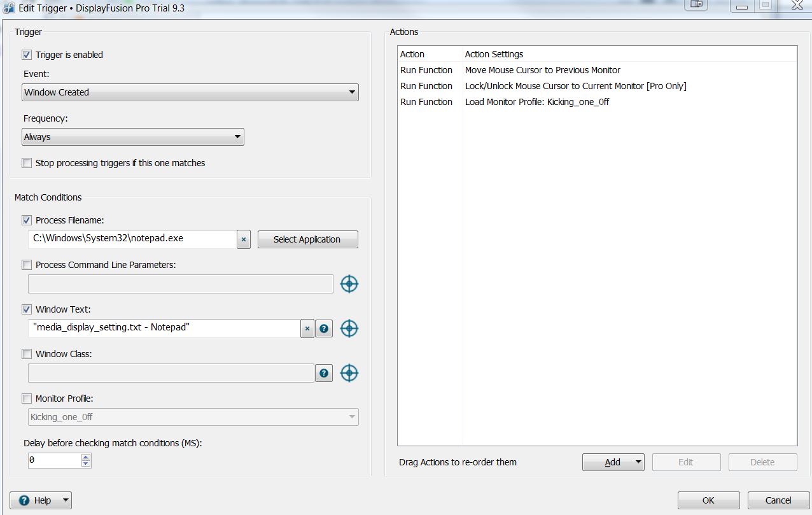Screen dimensions: 812x515
Task: Enable the Window Class match condition
Action: [27, 354]
